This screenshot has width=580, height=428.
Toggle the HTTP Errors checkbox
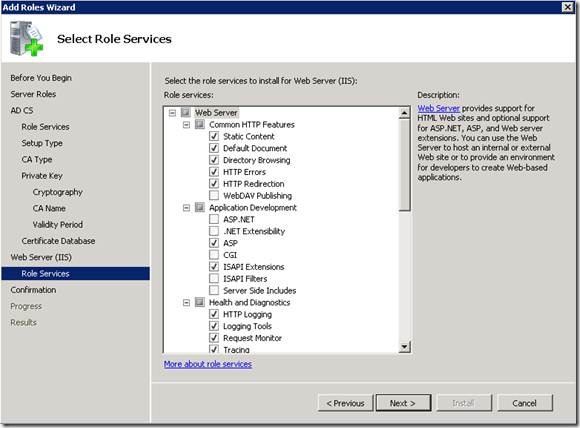(214, 172)
